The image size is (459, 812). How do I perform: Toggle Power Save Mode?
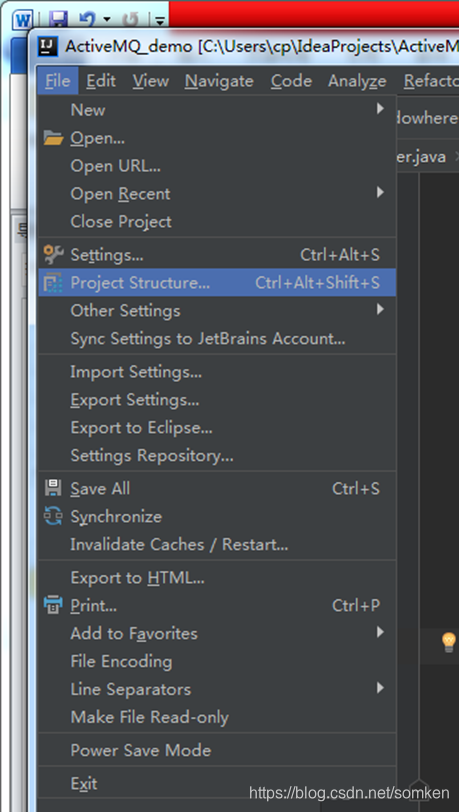pyautogui.click(x=217, y=750)
